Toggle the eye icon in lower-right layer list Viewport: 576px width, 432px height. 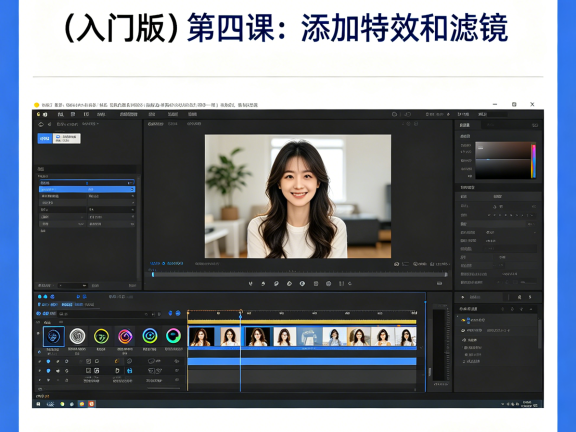[463, 331]
